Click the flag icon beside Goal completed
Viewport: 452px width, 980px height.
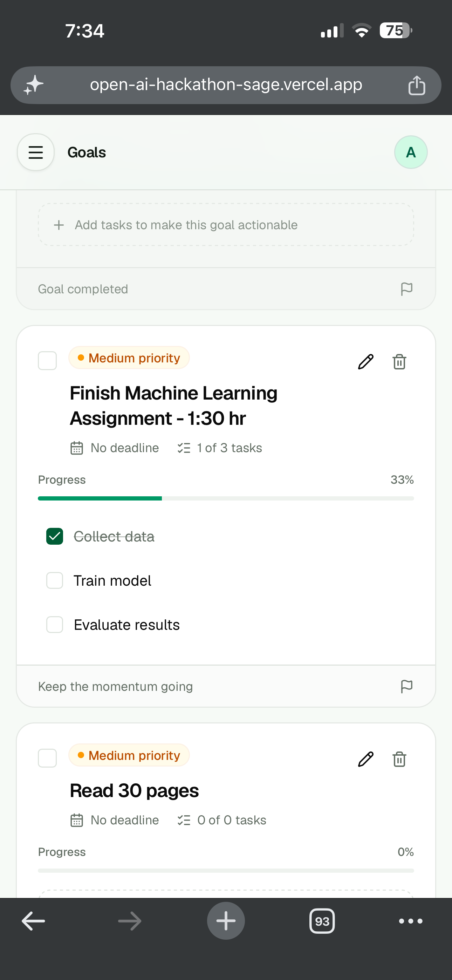[x=407, y=289]
